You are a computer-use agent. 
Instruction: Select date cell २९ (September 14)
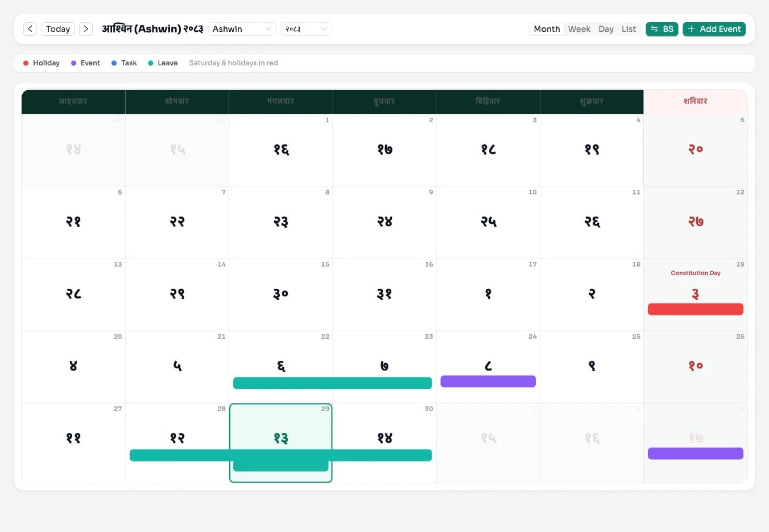(x=177, y=294)
